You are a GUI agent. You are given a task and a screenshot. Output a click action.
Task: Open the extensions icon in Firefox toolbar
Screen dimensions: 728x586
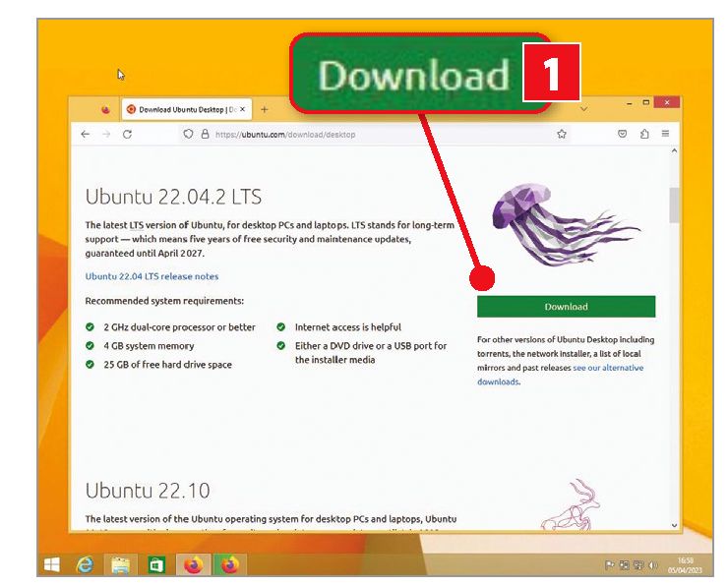point(644,134)
